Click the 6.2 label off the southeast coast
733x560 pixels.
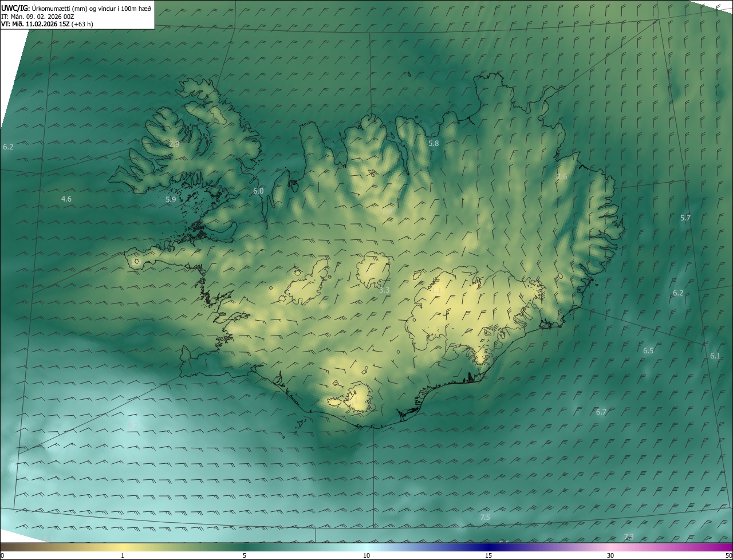(x=678, y=293)
